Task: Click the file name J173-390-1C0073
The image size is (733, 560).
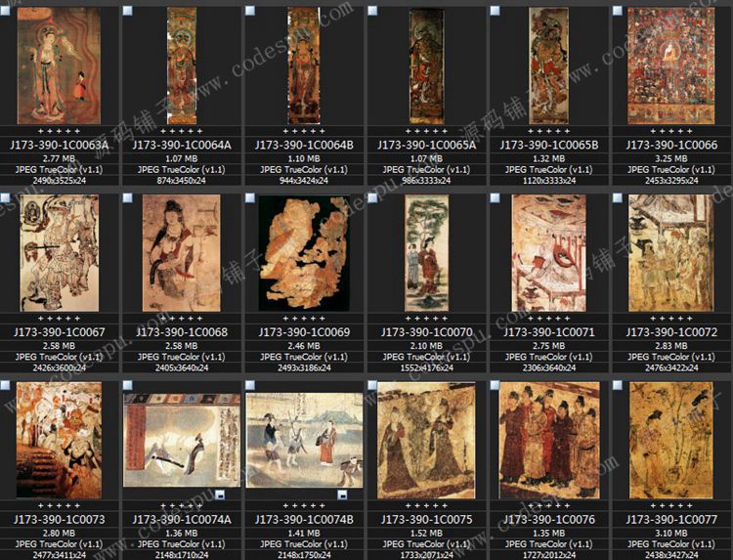Action: click(x=59, y=520)
